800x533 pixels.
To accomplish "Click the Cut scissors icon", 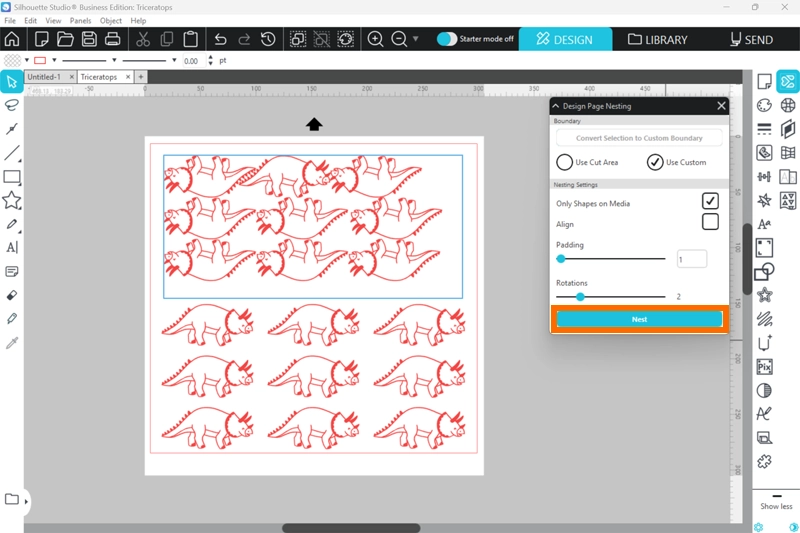I will click(x=142, y=39).
